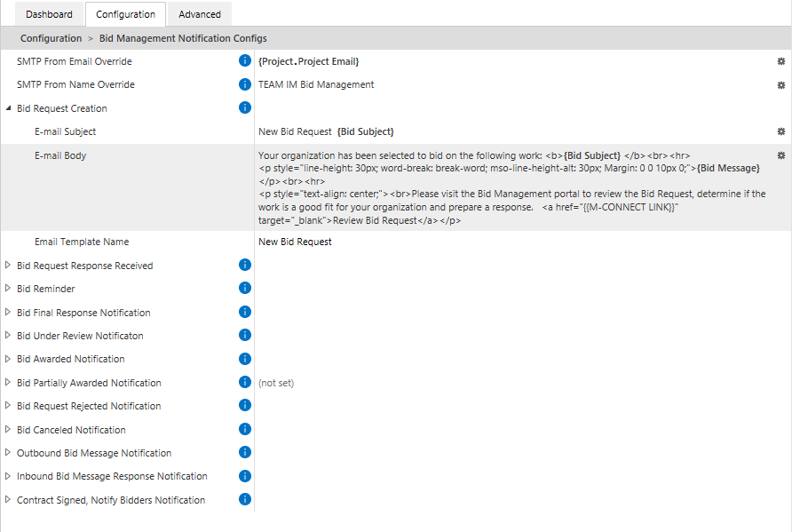Image resolution: width=792 pixels, height=532 pixels.
Task: Click the Configuration breadcrumb link
Action: click(x=51, y=38)
